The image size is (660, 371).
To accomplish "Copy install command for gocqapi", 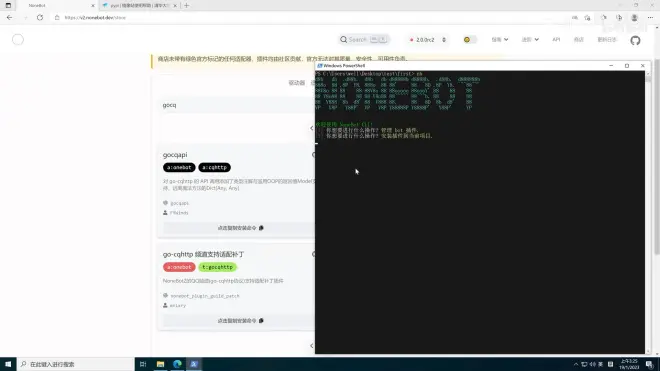I will pos(240,228).
